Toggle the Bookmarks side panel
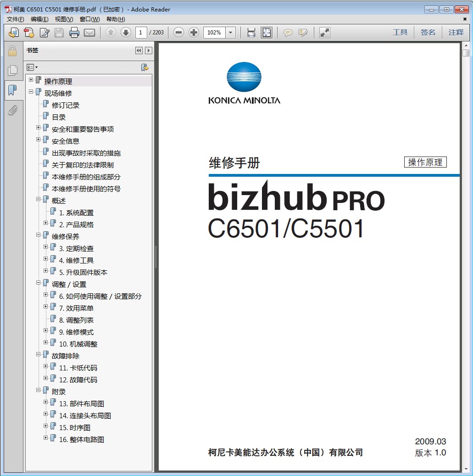Viewport: 473px width, 476px height. coord(12,90)
